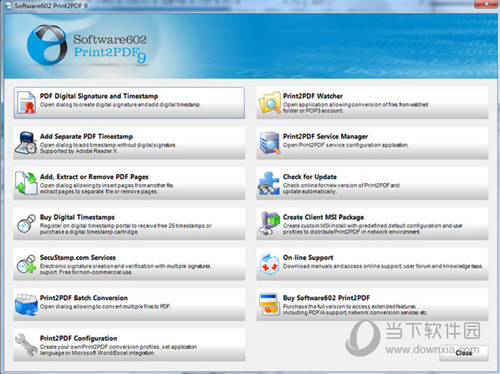Click the Create Client MSI Package icon
Viewport: 500px width, 374px height.
[x=269, y=224]
